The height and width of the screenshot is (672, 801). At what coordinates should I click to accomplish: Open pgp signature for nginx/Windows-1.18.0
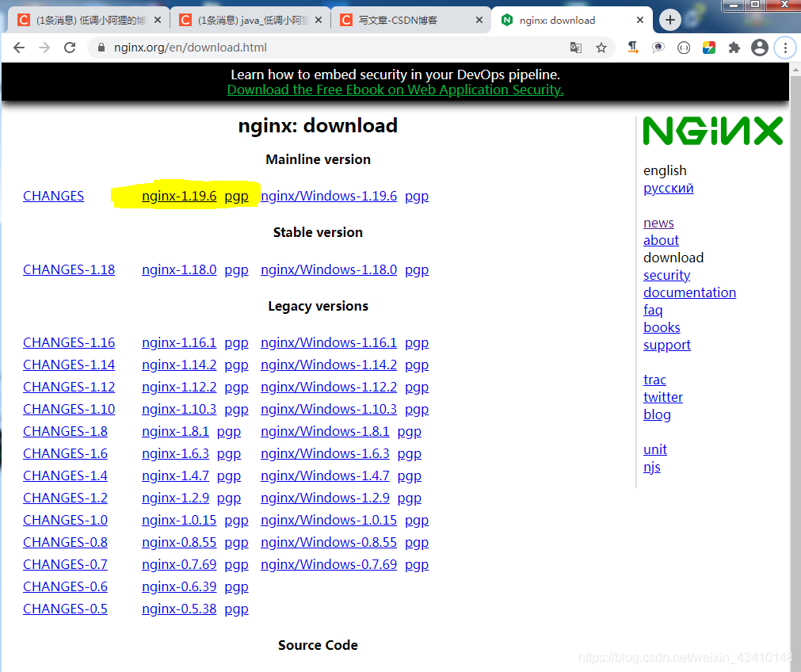[x=417, y=270]
